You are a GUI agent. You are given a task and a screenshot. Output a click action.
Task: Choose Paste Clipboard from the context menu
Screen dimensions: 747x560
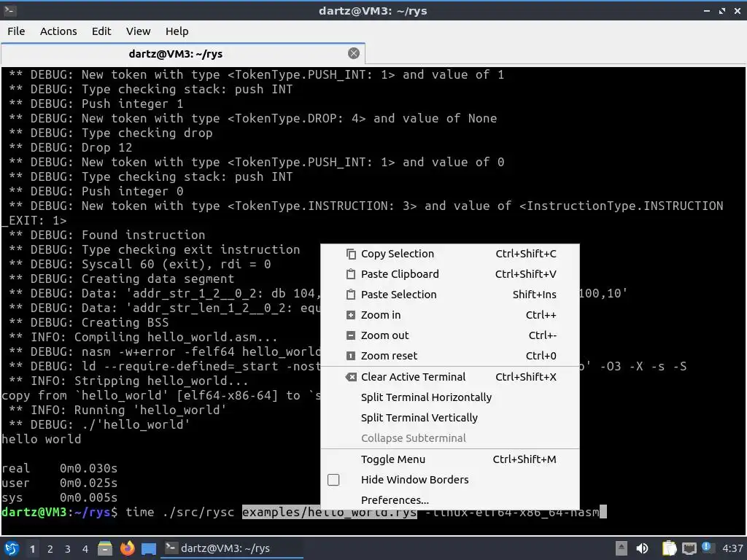(x=449, y=274)
